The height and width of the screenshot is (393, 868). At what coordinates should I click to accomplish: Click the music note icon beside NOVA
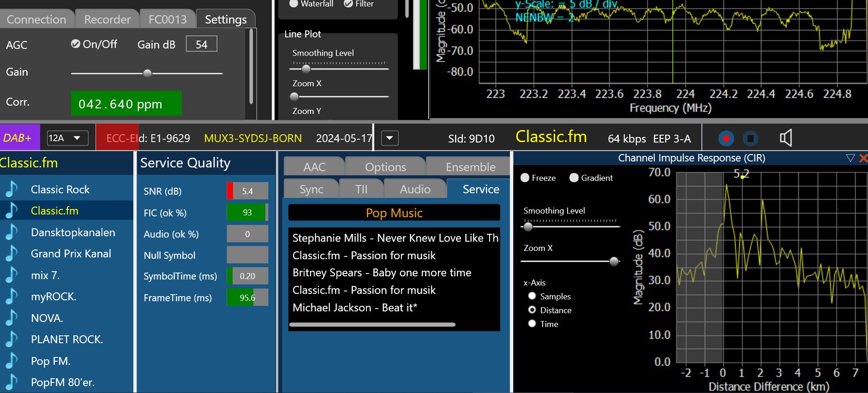[12, 318]
